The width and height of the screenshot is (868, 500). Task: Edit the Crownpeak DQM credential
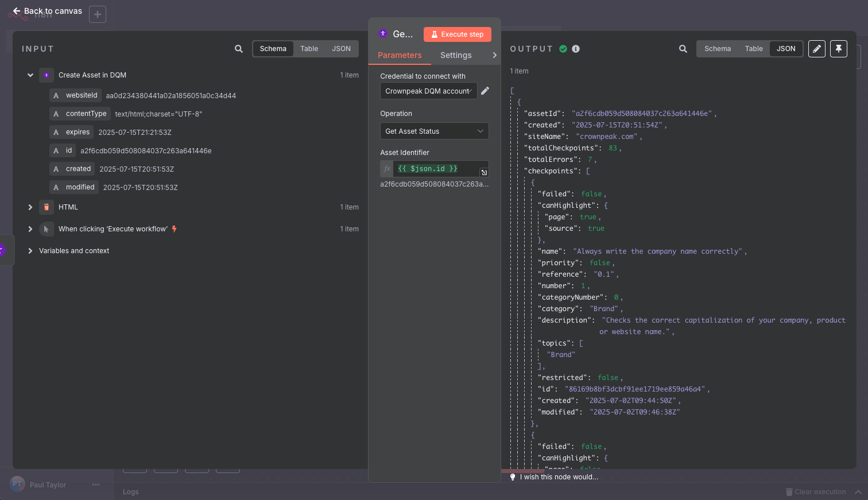[485, 91]
